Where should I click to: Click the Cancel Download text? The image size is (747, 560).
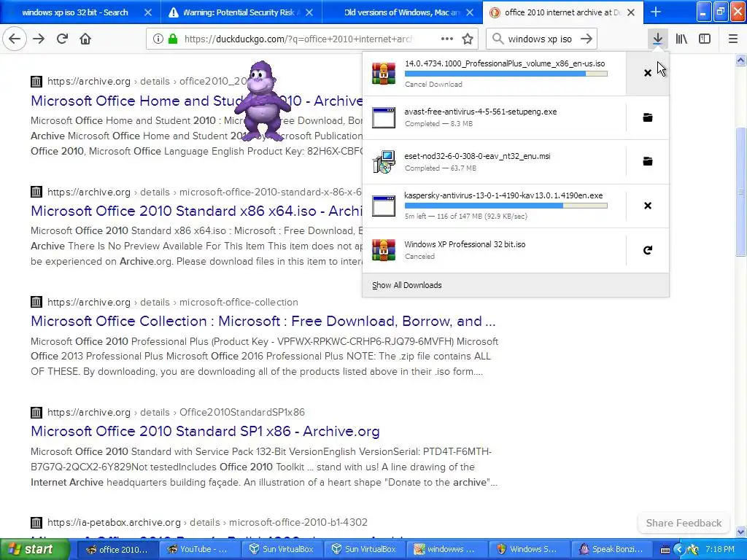[x=433, y=85]
